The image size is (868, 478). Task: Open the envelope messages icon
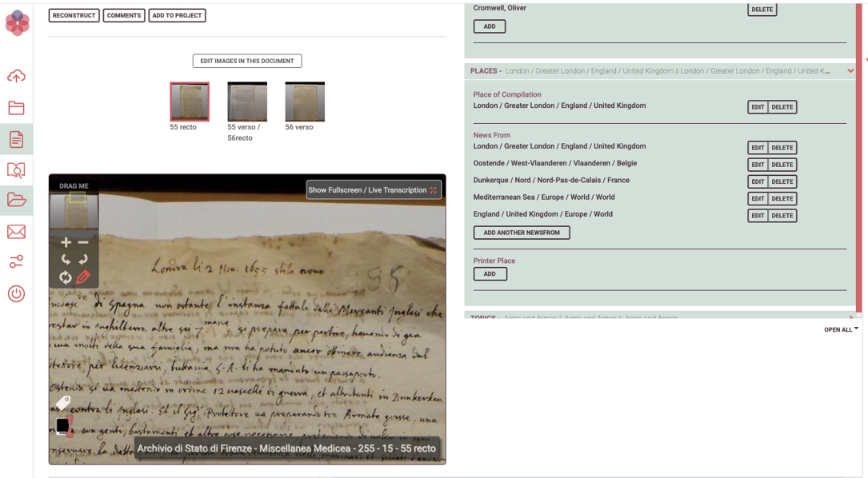click(x=16, y=232)
